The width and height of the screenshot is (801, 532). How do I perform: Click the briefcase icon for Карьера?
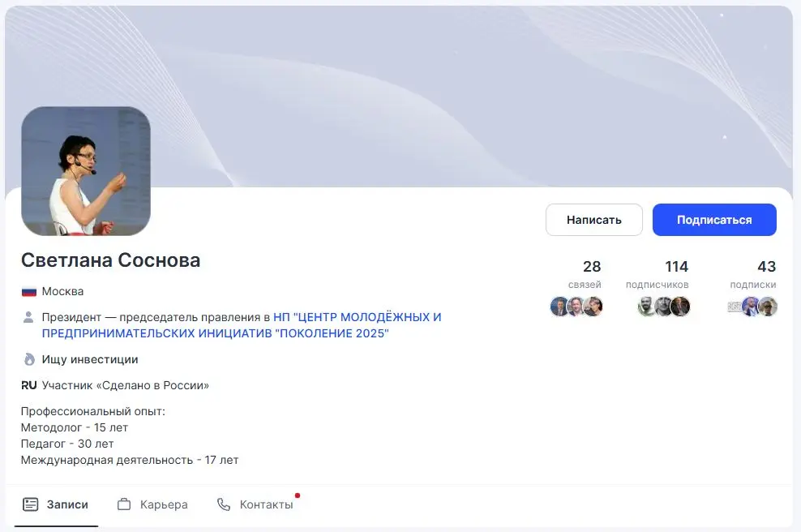124,504
